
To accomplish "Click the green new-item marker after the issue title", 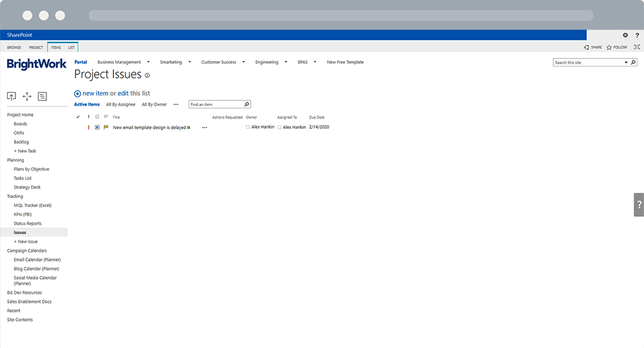I will pyautogui.click(x=189, y=128).
